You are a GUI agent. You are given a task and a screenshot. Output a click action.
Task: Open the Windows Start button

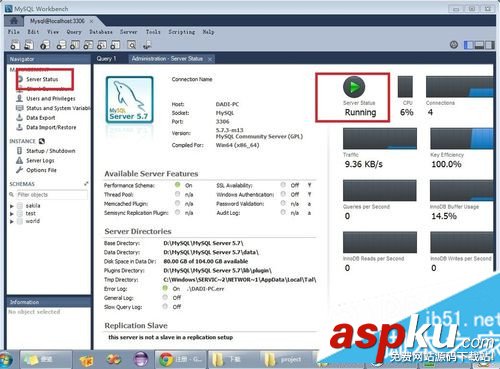(x=6, y=360)
